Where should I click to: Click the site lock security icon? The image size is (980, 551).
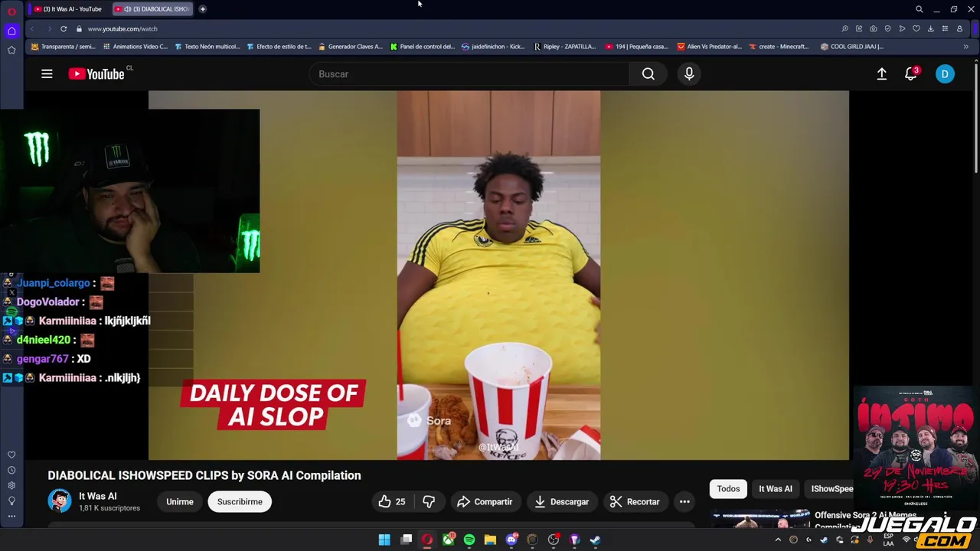79,29
